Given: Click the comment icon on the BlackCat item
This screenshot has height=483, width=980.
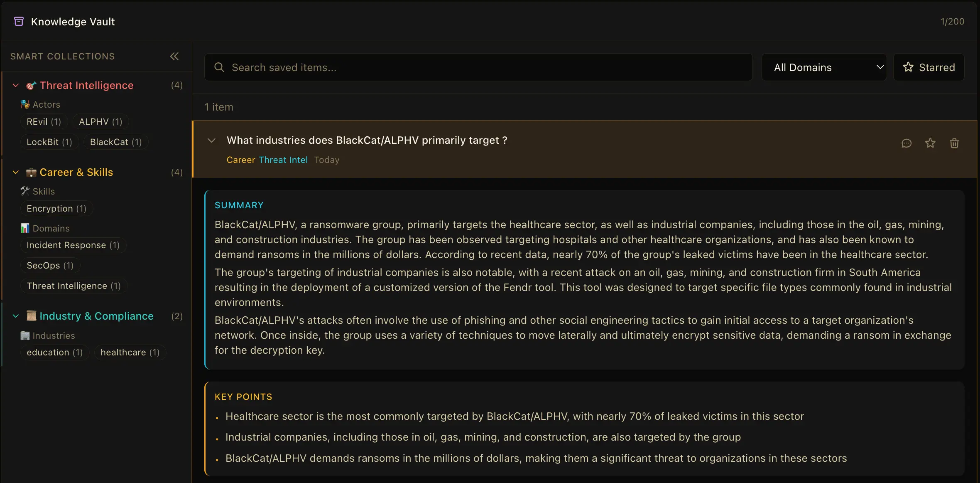Looking at the screenshot, I should tap(906, 143).
